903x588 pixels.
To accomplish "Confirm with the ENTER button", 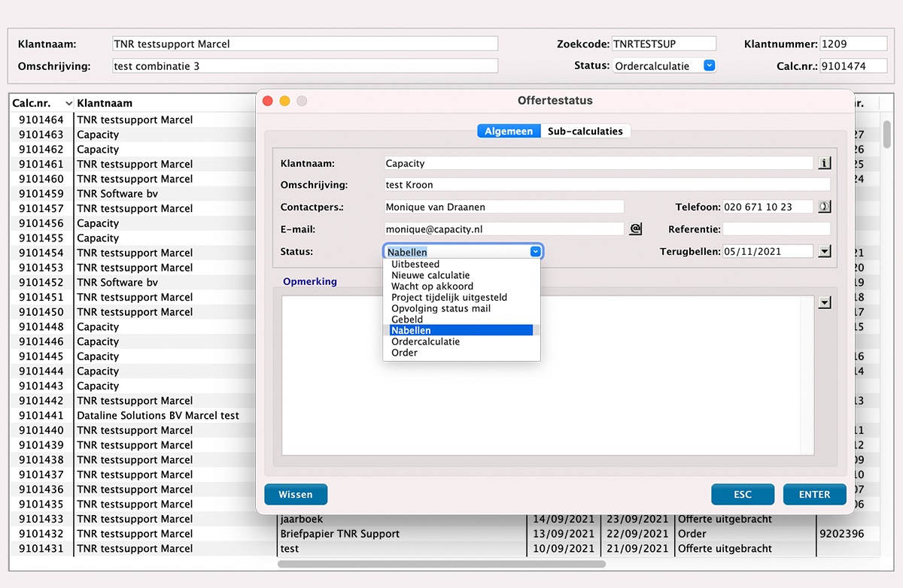I will point(814,494).
